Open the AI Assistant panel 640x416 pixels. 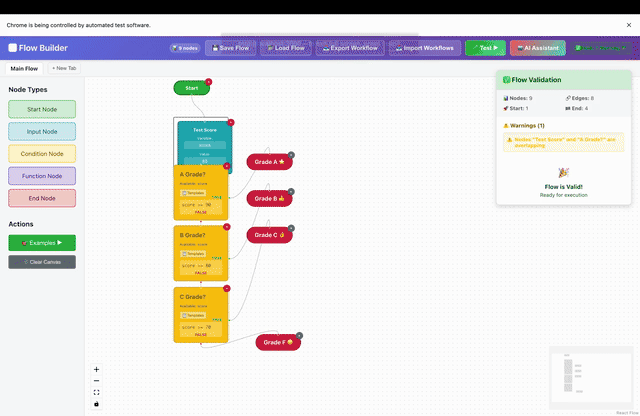coord(537,47)
